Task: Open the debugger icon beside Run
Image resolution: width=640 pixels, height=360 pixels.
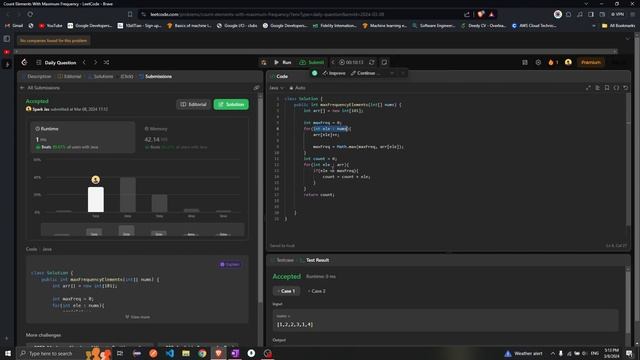Action: [264, 62]
